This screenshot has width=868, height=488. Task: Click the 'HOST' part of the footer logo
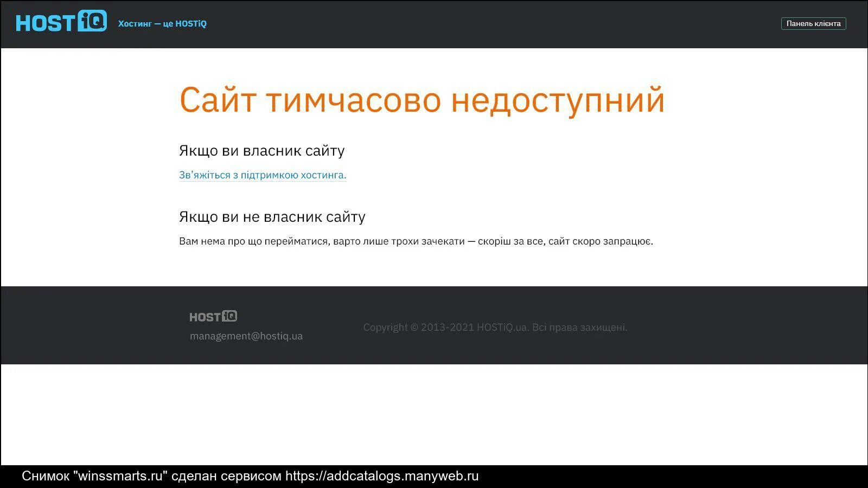pyautogui.click(x=203, y=316)
